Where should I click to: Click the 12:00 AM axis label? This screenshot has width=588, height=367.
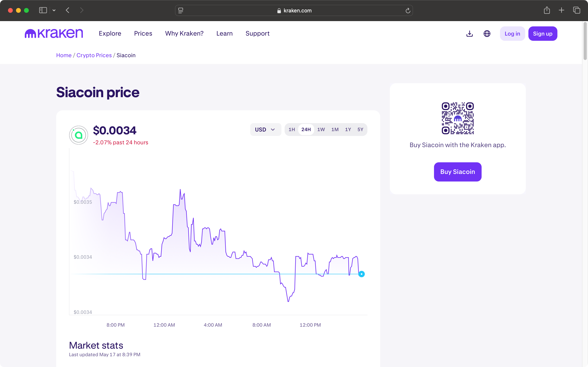pos(164,325)
